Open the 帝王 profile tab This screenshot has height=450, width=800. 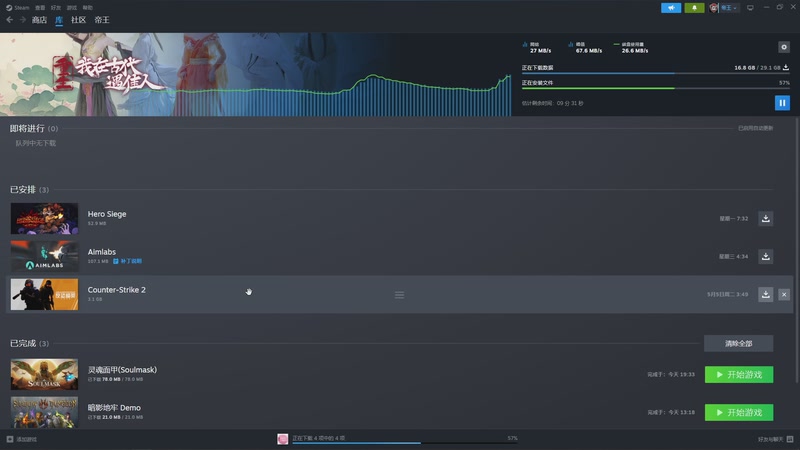pos(102,20)
